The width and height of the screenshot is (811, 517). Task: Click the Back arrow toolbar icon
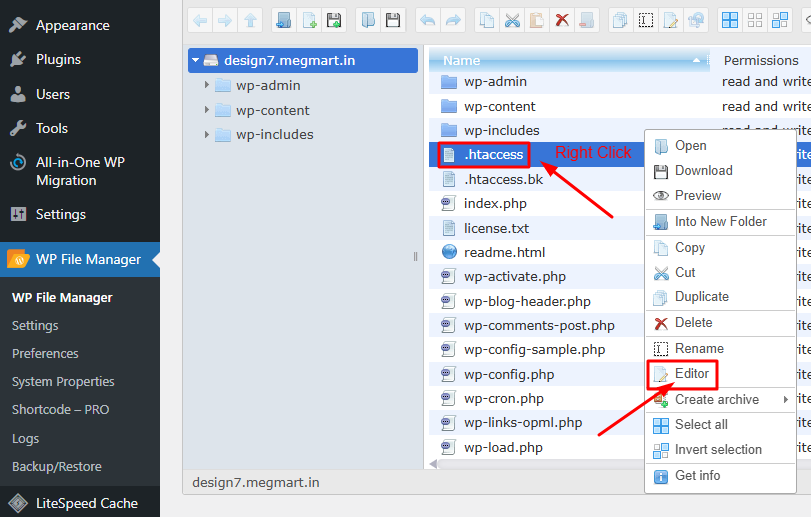pos(201,20)
